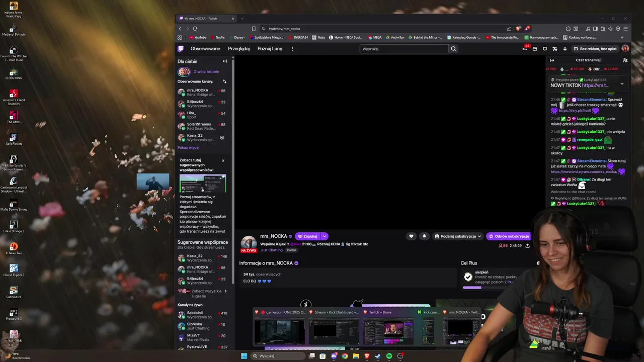This screenshot has width=644, height=362.
Task: Expand the pinned NOWY TIKTOK chat message
Action: [x=622, y=83]
